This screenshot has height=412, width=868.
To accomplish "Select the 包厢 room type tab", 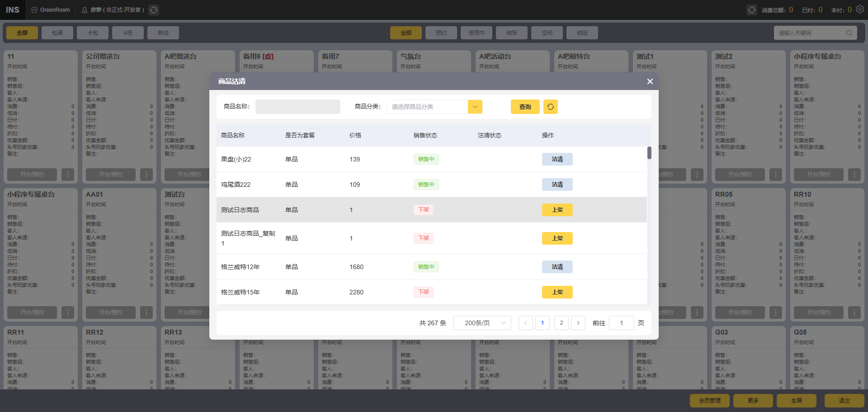I will click(x=57, y=33).
